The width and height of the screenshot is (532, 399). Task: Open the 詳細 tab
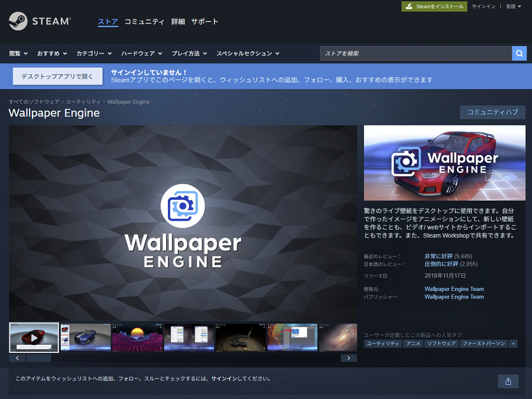(178, 21)
